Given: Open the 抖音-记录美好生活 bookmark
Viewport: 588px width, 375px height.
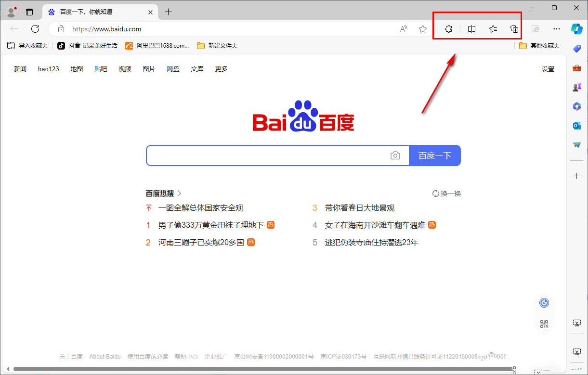Looking at the screenshot, I should point(87,46).
